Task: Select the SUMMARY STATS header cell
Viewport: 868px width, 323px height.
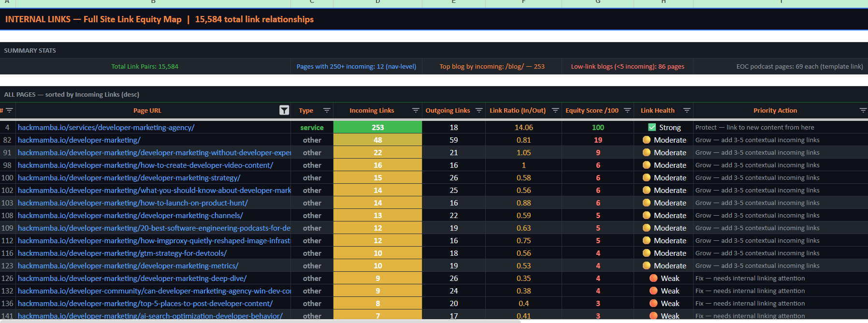Action: pos(434,50)
